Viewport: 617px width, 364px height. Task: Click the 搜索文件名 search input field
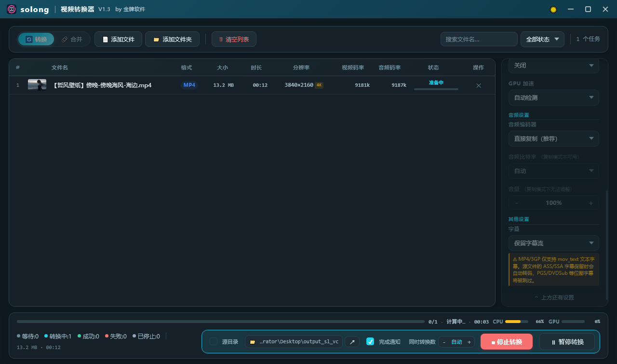[479, 39]
